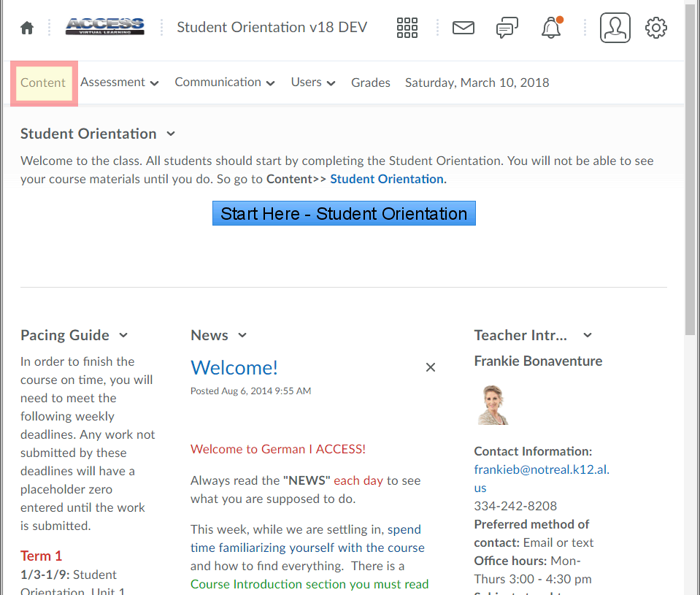The width and height of the screenshot is (700, 595).
Task: Expand the Assessment dropdown menu
Action: [x=120, y=82]
